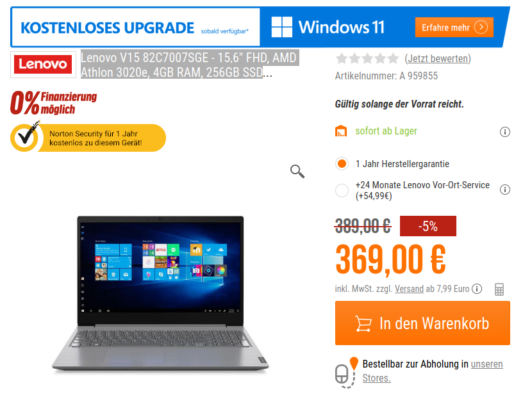532x397 pixels.
Task: Open info icon for Lenovo Vor-Ort-Service option
Action: point(505,190)
